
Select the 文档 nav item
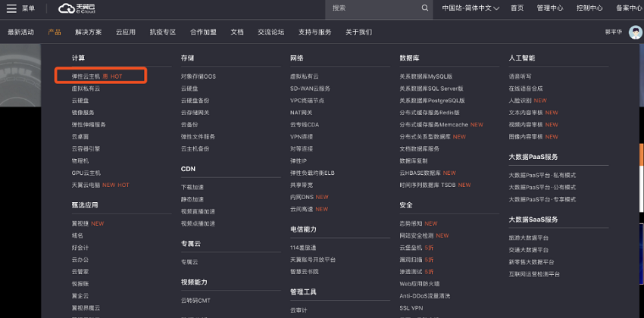(237, 32)
